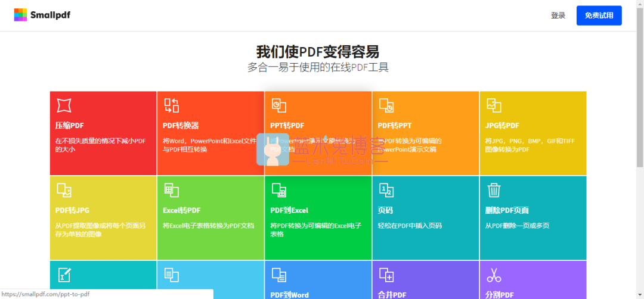Image resolution: width=644 pixels, height=299 pixels.
Task: Open the 页码 title link
Action: (x=385, y=210)
